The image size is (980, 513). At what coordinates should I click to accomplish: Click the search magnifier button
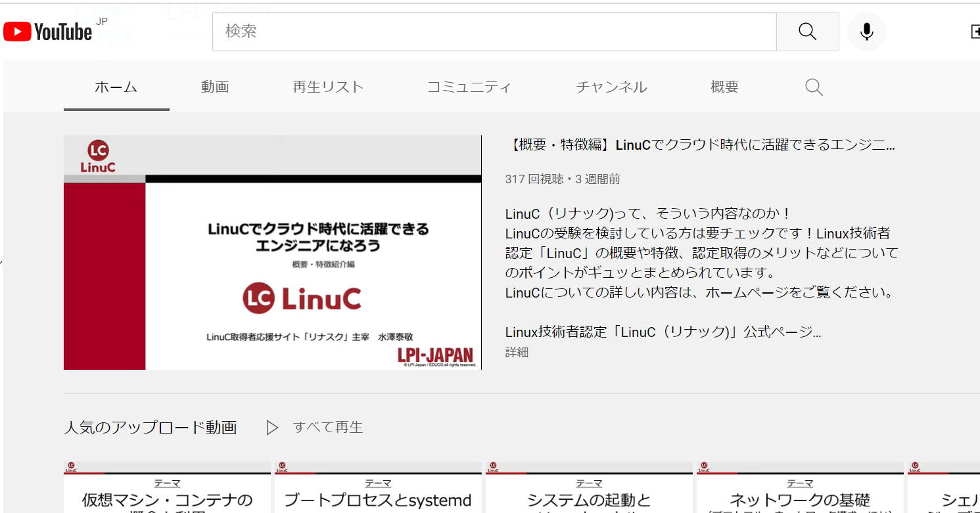[807, 32]
